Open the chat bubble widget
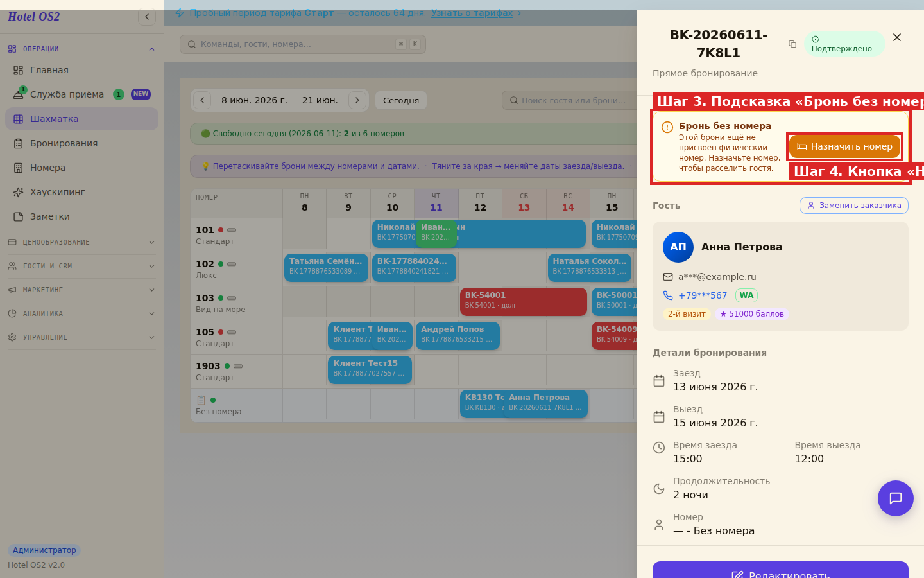 tap(896, 498)
